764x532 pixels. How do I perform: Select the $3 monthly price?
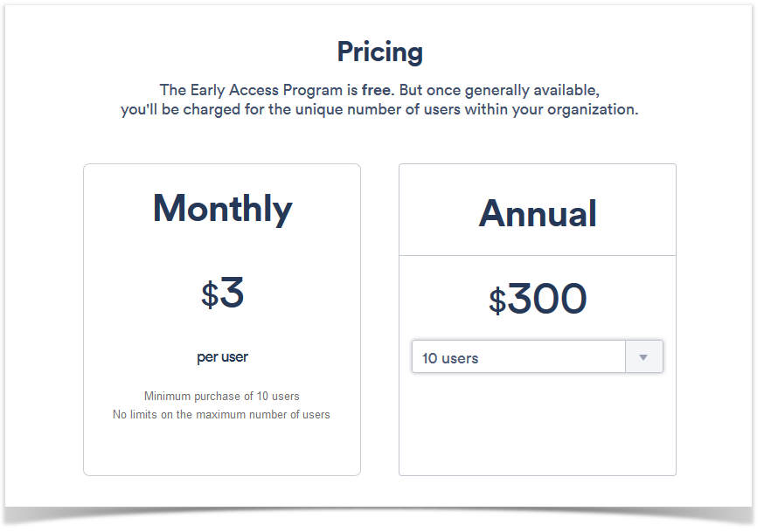pos(222,293)
